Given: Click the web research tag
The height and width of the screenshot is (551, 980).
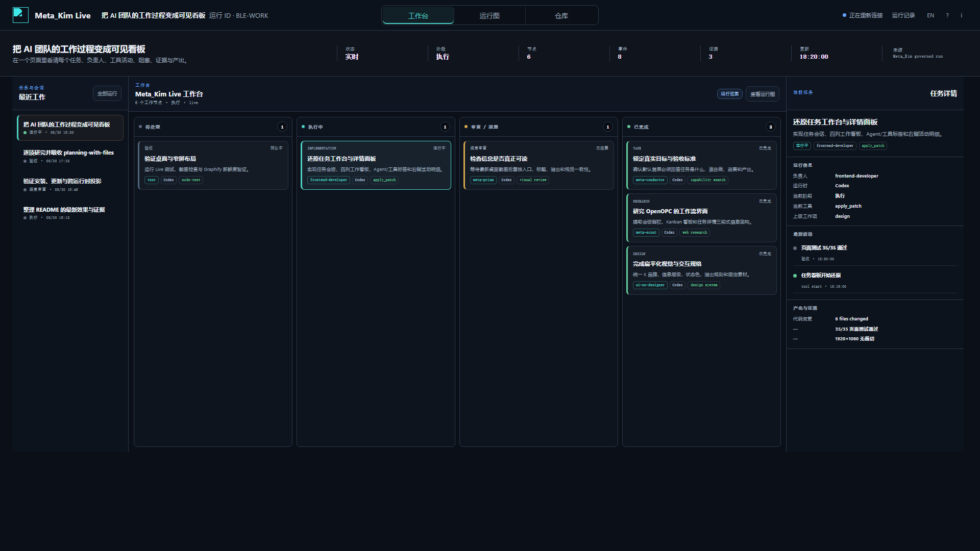Looking at the screenshot, I should (695, 233).
